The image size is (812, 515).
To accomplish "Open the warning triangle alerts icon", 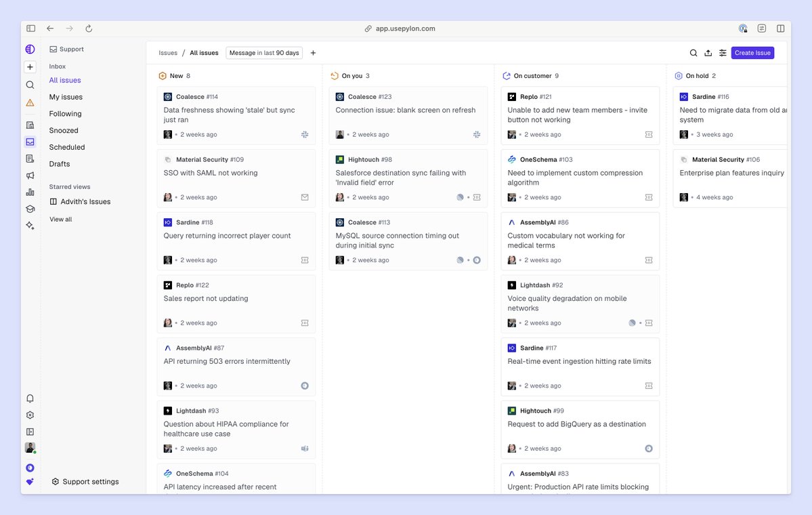I will pos(30,102).
